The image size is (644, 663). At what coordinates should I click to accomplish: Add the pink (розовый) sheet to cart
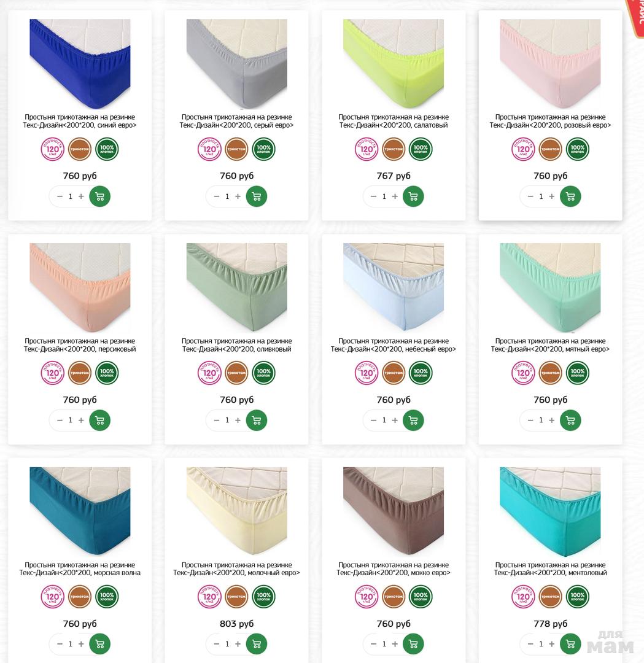click(x=570, y=196)
